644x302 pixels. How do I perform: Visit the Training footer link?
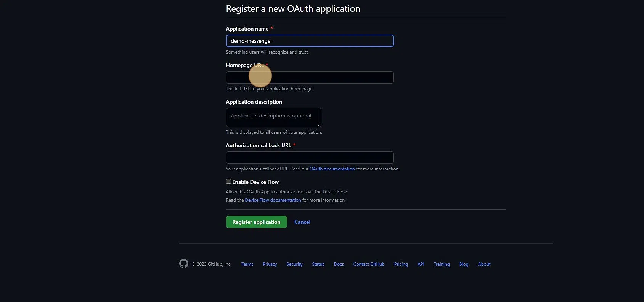pyautogui.click(x=442, y=264)
